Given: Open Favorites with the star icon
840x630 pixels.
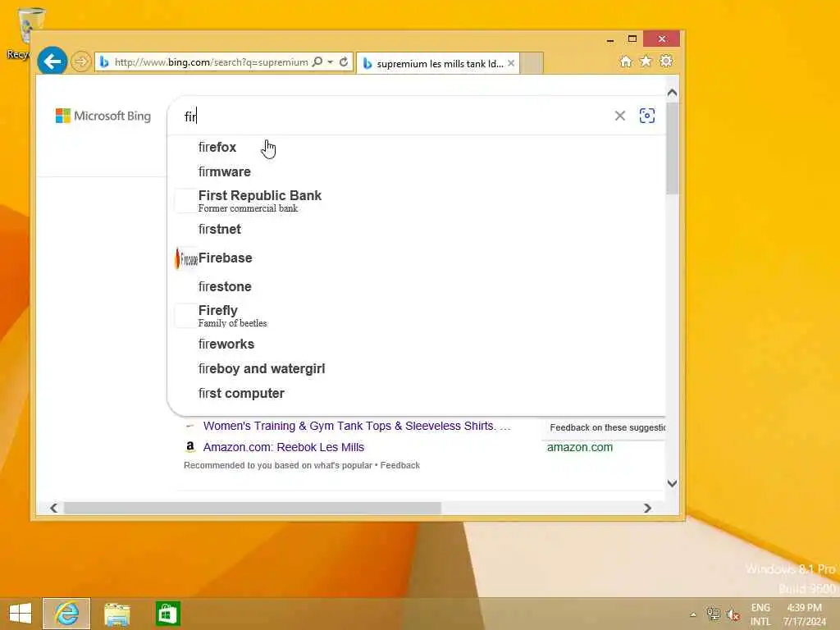Looking at the screenshot, I should [x=646, y=61].
